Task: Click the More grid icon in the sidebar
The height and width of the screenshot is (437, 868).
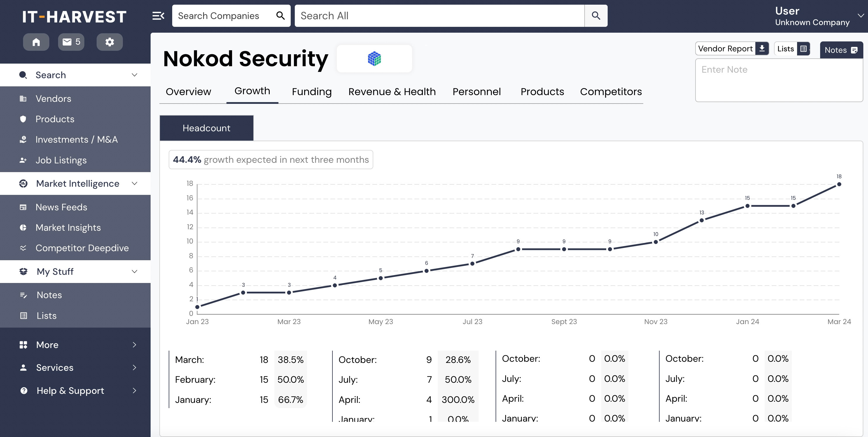Action: (x=23, y=345)
